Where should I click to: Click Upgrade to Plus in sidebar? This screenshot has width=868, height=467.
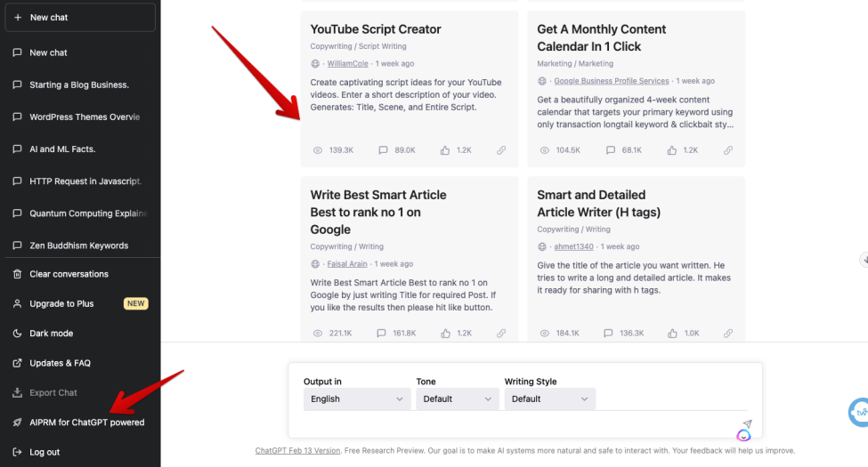(61, 304)
